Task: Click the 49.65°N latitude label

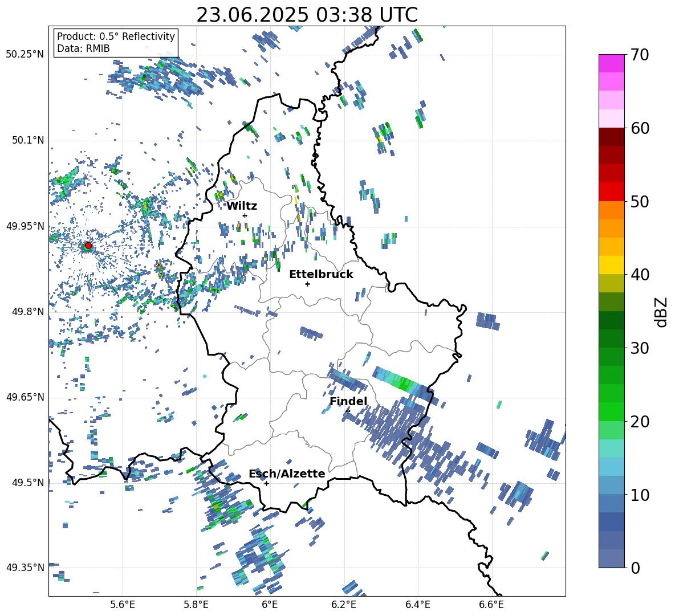Action: click(x=25, y=397)
